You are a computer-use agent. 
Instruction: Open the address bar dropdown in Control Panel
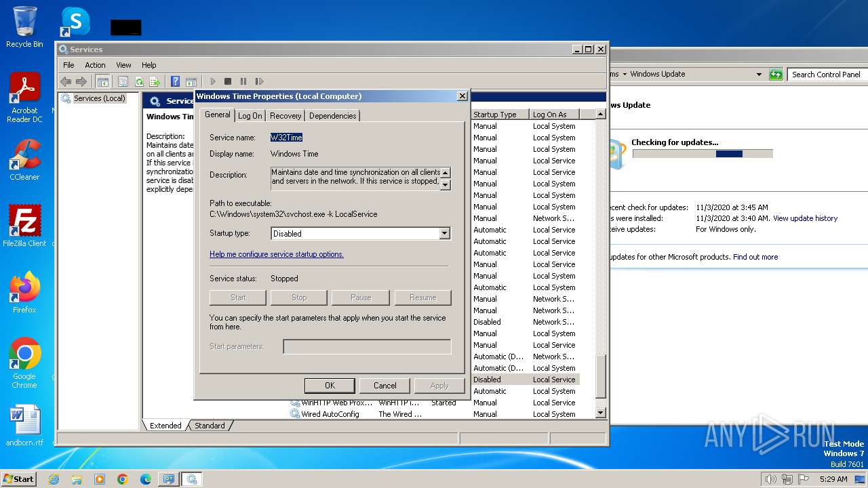pos(759,75)
